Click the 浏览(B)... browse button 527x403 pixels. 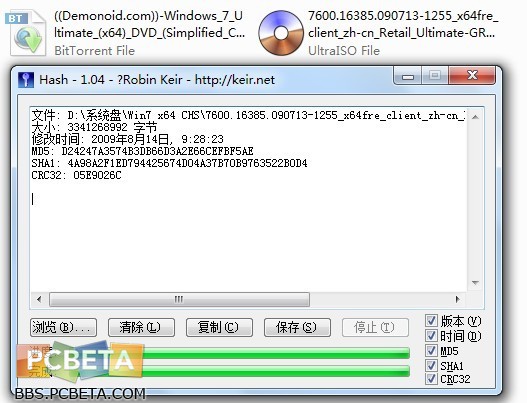coord(64,327)
